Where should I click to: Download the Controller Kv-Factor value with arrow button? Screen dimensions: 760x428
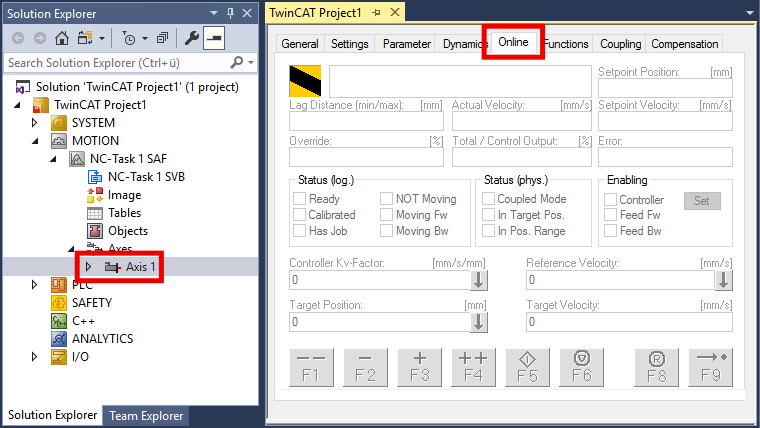tap(479, 280)
